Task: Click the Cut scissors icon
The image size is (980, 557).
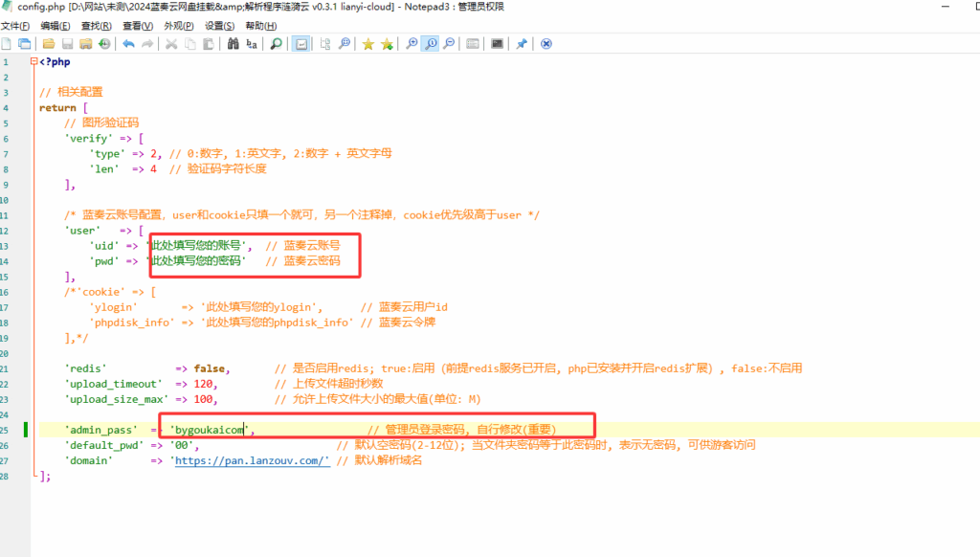Action: pos(171,44)
